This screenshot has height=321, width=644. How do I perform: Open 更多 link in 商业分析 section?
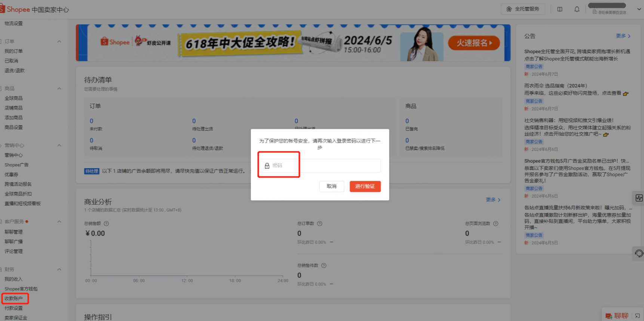[493, 200]
